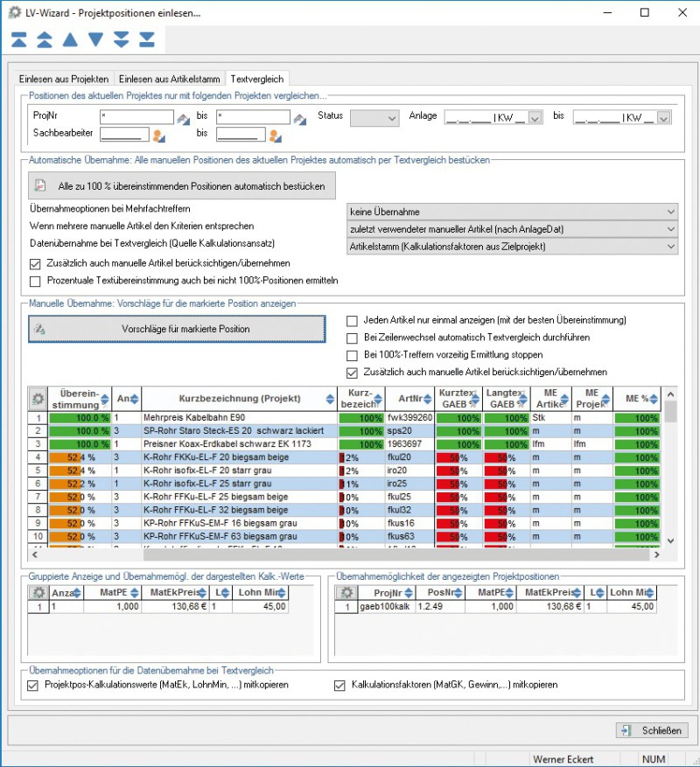Open gear settings of Projektpositionen table

(x=346, y=593)
